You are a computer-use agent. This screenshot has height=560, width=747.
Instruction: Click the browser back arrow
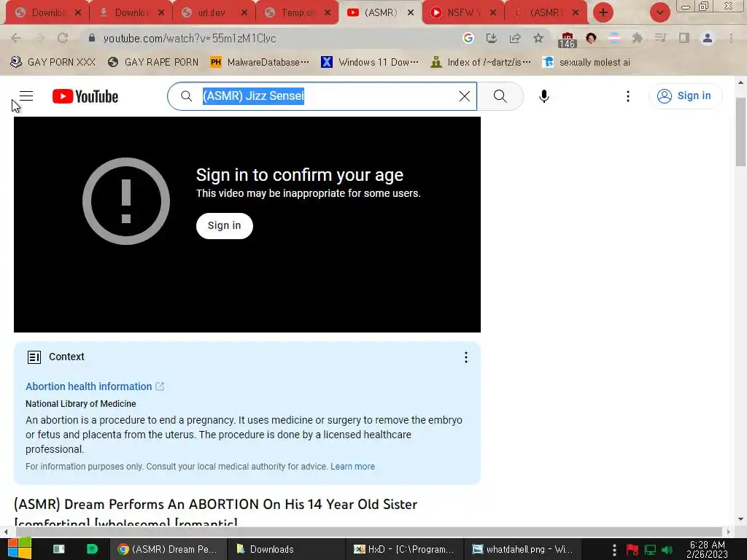pyautogui.click(x=16, y=38)
